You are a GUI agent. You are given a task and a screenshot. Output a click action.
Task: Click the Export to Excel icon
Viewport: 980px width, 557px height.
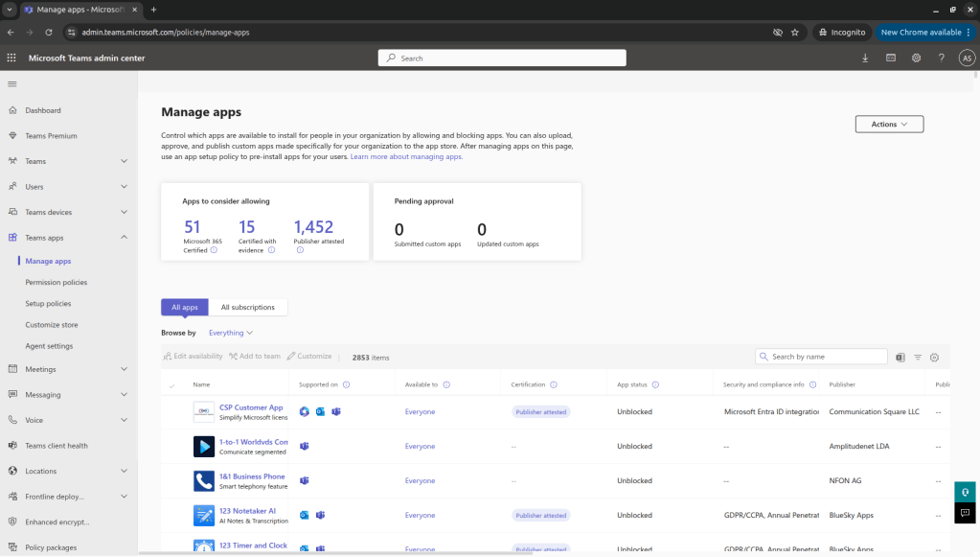coord(900,358)
